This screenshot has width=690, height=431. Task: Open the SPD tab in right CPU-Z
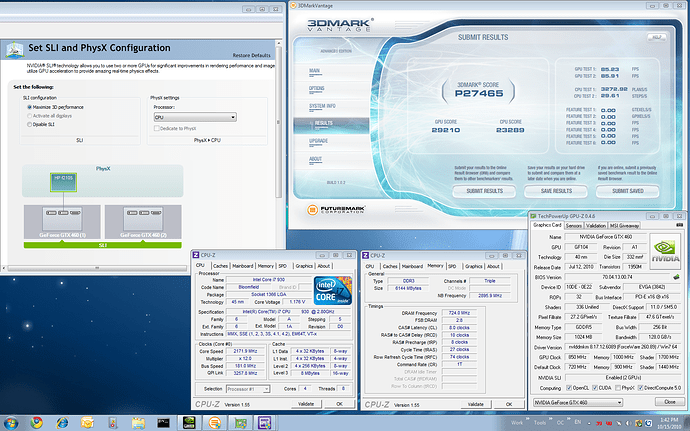point(452,266)
